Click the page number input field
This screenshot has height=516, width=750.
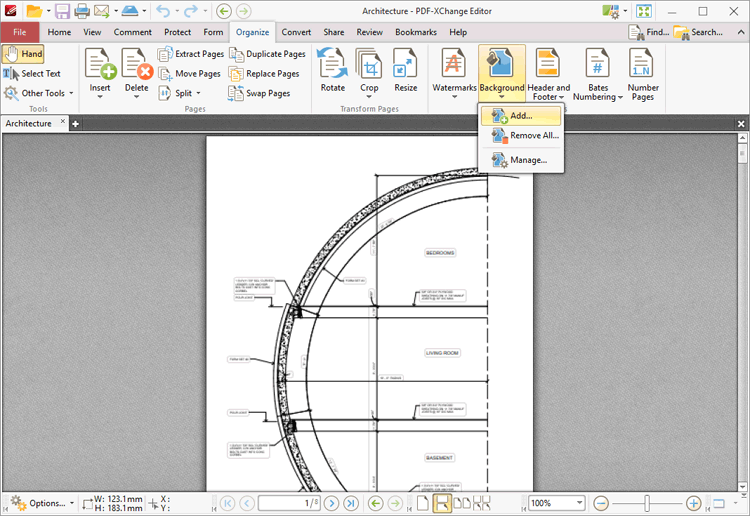289,503
